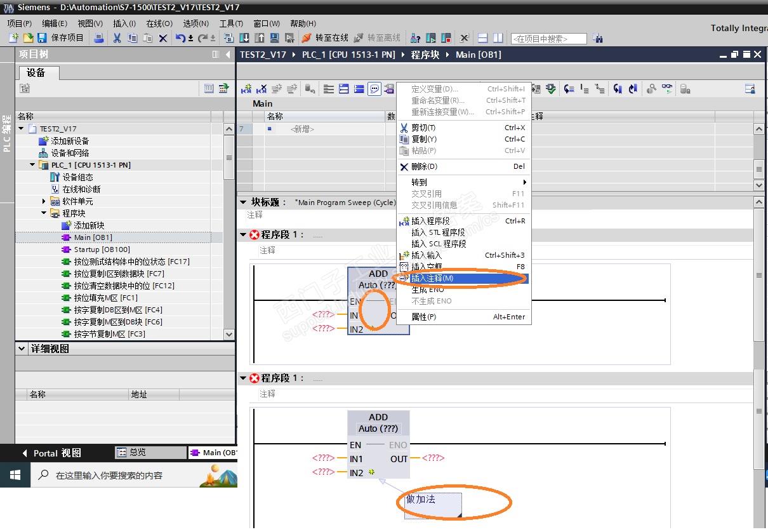Click the close all networks icon

click(x=359, y=90)
